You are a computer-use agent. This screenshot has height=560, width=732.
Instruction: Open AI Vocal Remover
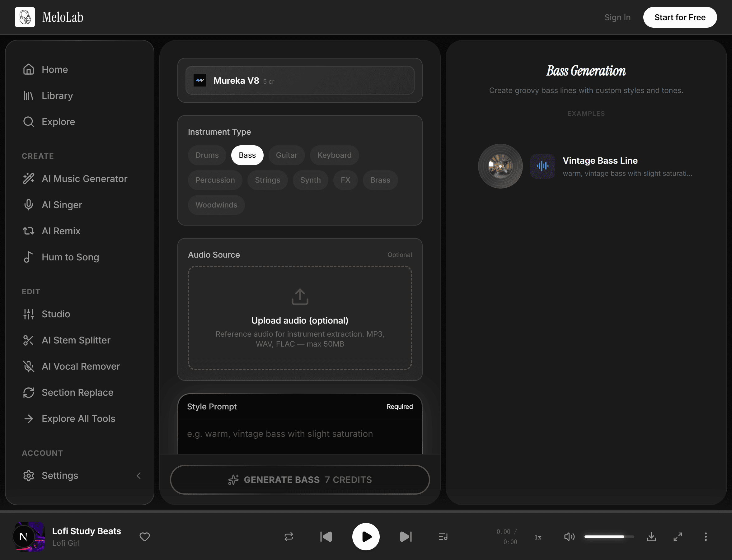pyautogui.click(x=79, y=366)
